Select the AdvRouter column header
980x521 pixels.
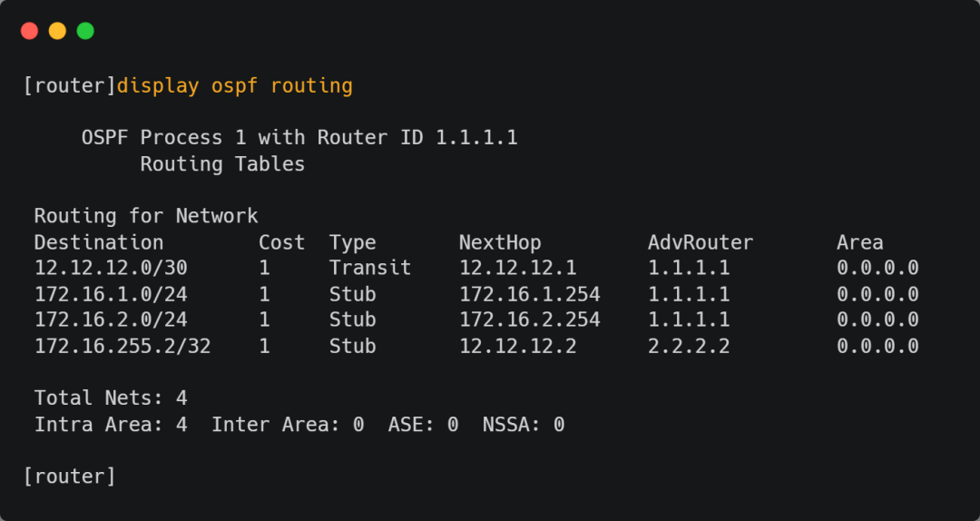pyautogui.click(x=701, y=242)
